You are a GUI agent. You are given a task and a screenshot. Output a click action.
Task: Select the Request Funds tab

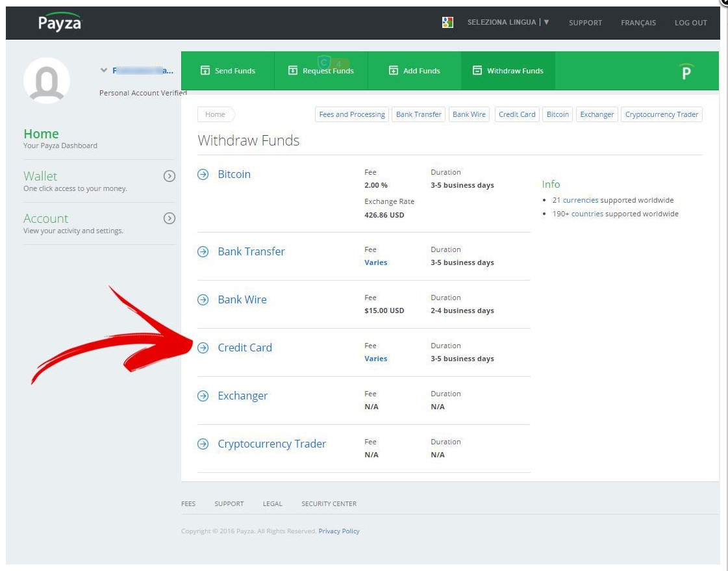pyautogui.click(x=321, y=71)
